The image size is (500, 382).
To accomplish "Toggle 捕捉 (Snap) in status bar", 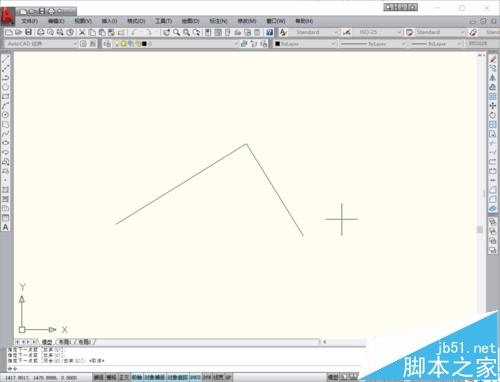I will click(99, 377).
